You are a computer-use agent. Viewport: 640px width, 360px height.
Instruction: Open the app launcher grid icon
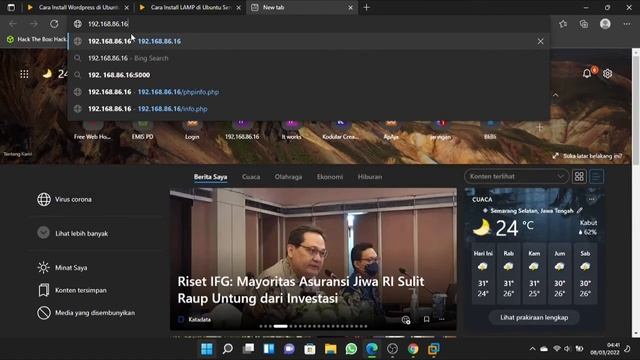click(24, 74)
